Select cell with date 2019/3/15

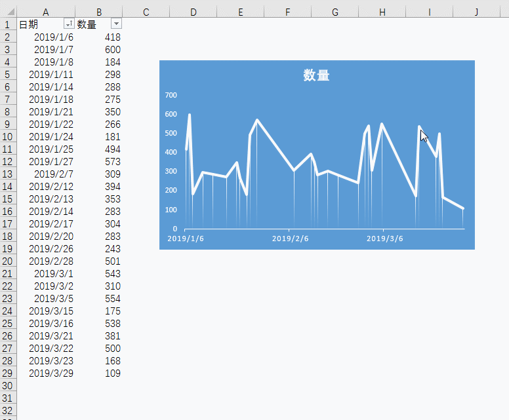pyautogui.click(x=46, y=311)
